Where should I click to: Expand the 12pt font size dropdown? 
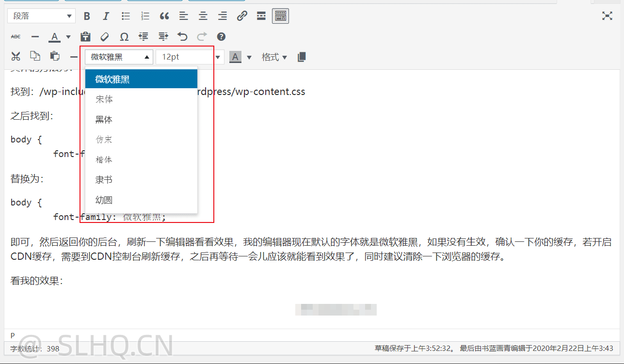(x=190, y=57)
